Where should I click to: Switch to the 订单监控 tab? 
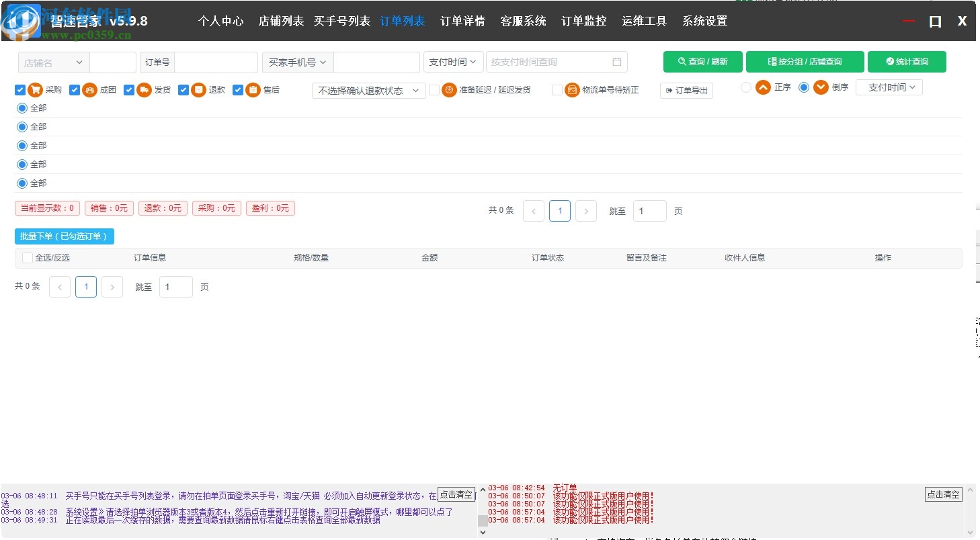point(584,21)
